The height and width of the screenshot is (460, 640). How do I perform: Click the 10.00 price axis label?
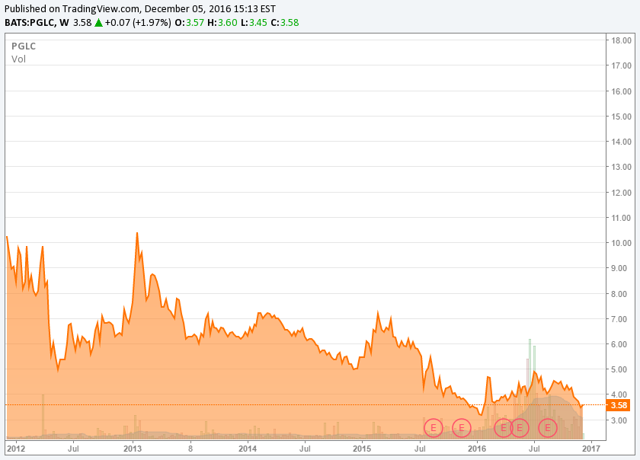(621, 243)
